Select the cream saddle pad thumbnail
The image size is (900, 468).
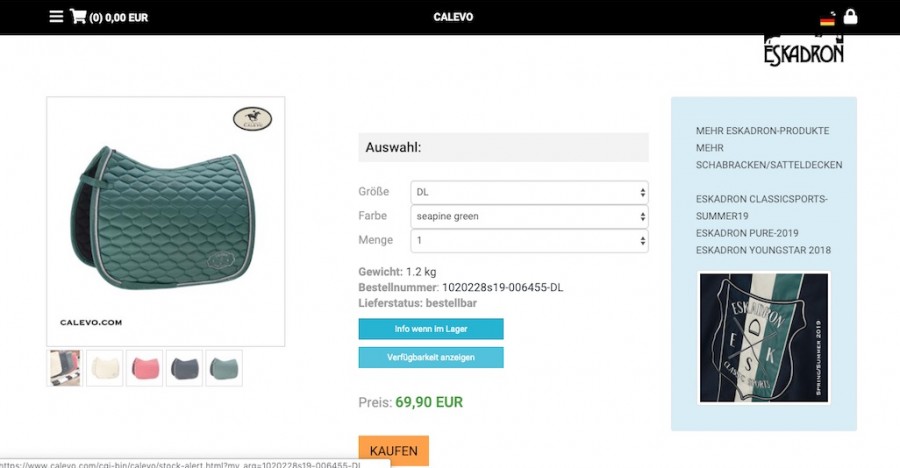[104, 368]
